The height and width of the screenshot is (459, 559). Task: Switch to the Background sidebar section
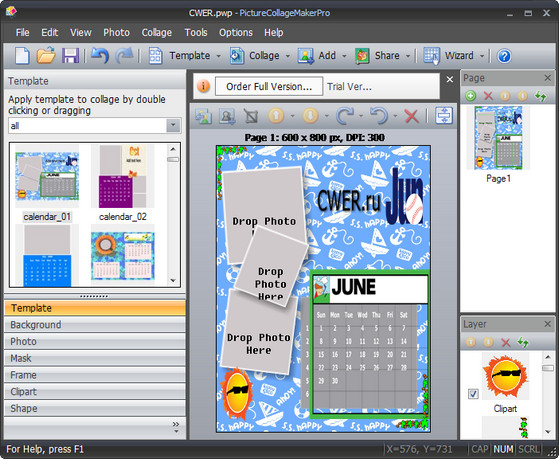tap(95, 325)
